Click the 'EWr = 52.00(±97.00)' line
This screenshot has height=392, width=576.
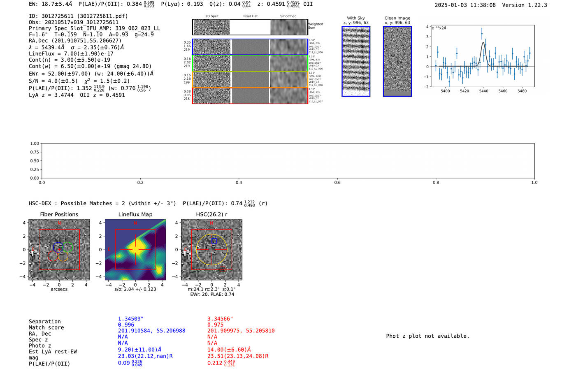coord(91,74)
